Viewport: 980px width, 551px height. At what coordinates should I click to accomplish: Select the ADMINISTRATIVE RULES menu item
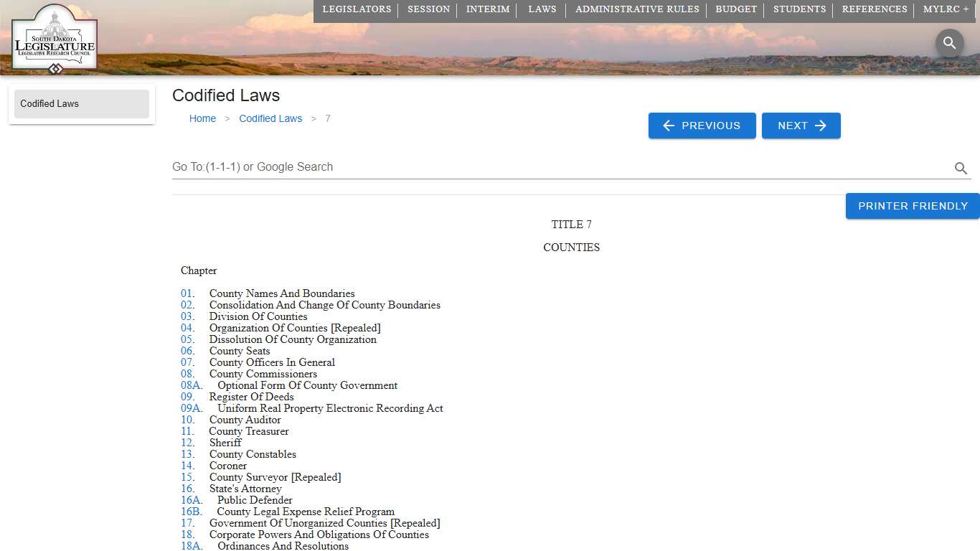[637, 10]
